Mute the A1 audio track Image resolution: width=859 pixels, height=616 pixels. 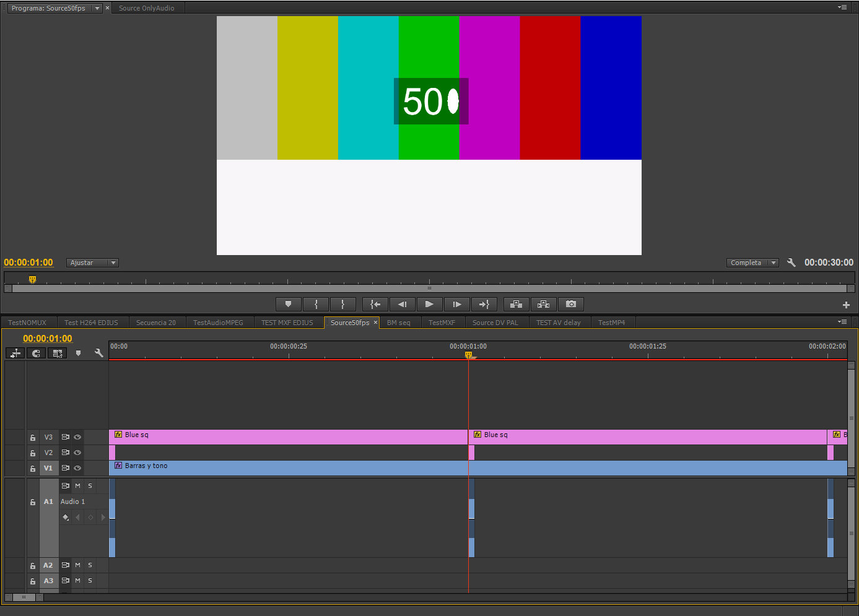(77, 486)
